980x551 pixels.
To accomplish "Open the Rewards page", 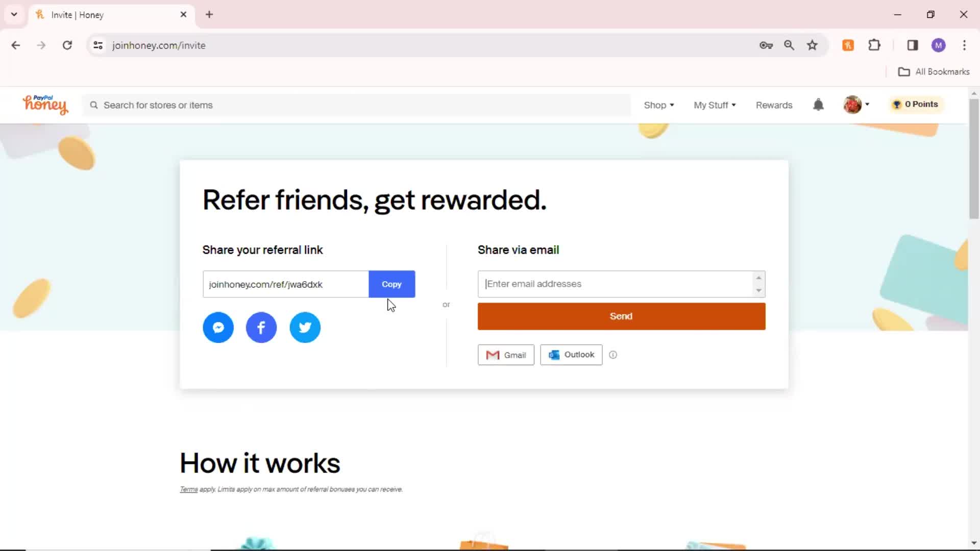I will click(x=774, y=105).
